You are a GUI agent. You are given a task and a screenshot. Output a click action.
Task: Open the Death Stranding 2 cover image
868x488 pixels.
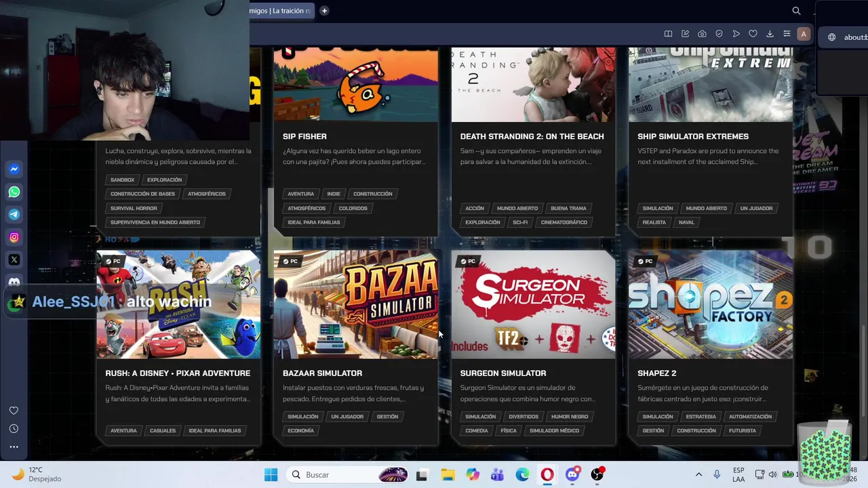tap(534, 85)
